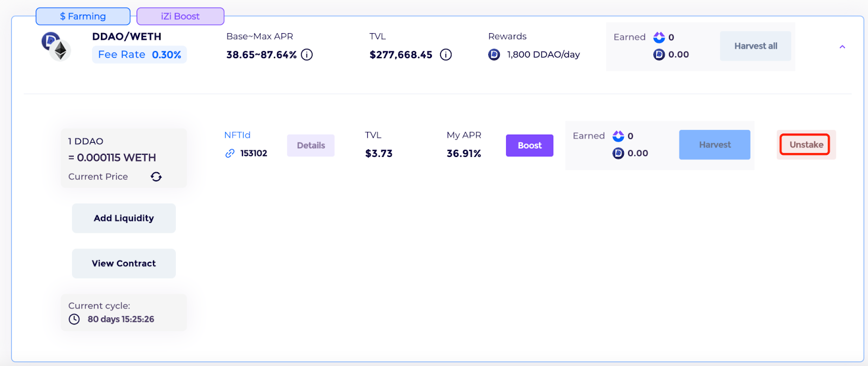Click iZi token icon in NFT row

pyautogui.click(x=618, y=136)
